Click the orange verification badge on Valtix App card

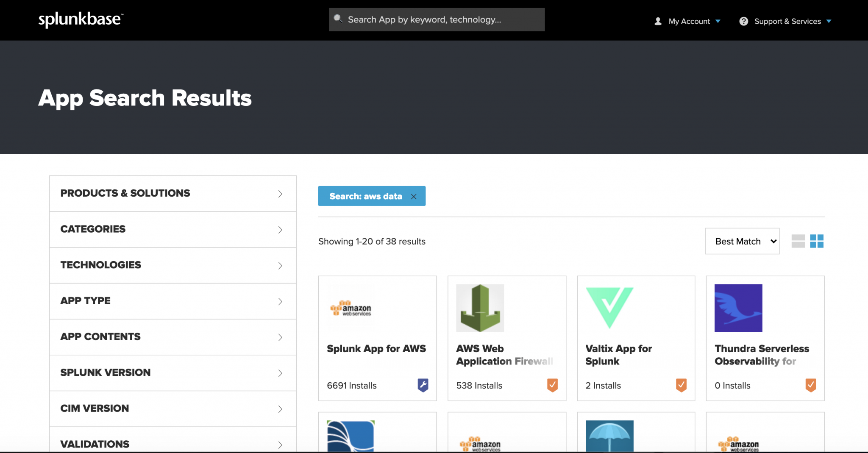(x=682, y=385)
